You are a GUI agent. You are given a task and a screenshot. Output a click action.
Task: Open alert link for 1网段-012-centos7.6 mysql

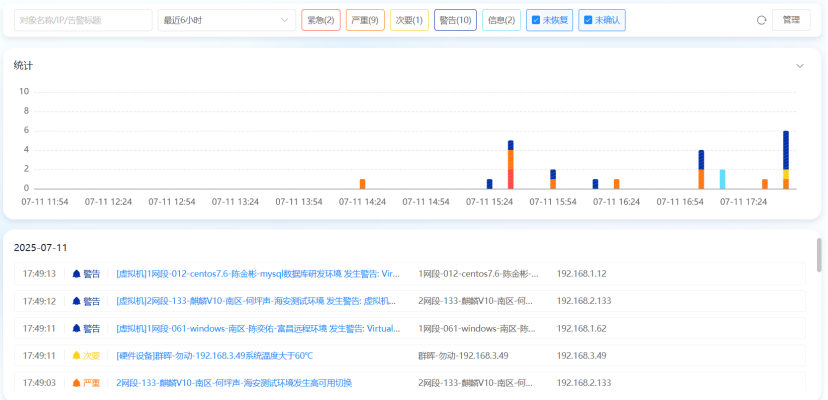(x=258, y=274)
